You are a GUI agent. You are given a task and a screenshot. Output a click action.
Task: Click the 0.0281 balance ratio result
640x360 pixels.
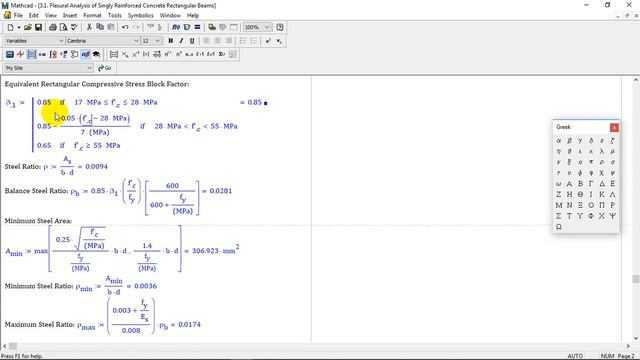220,191
